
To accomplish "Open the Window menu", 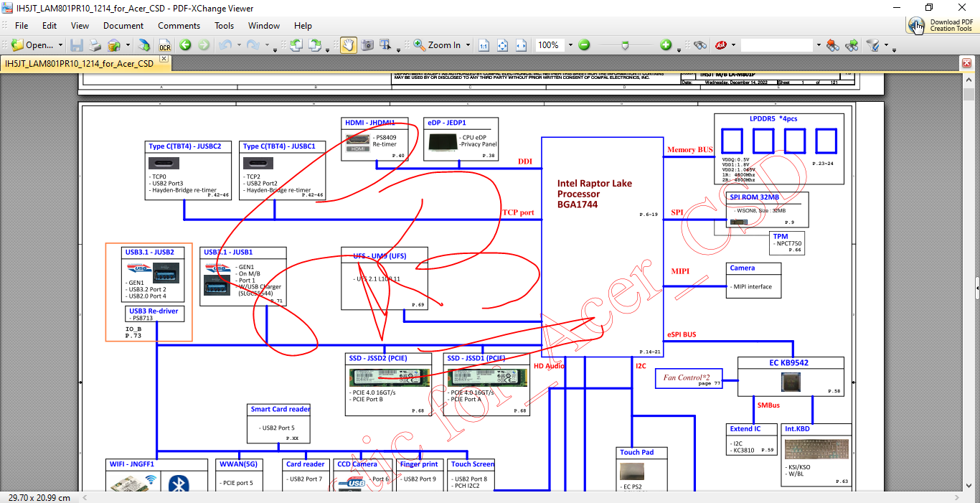I will point(264,25).
